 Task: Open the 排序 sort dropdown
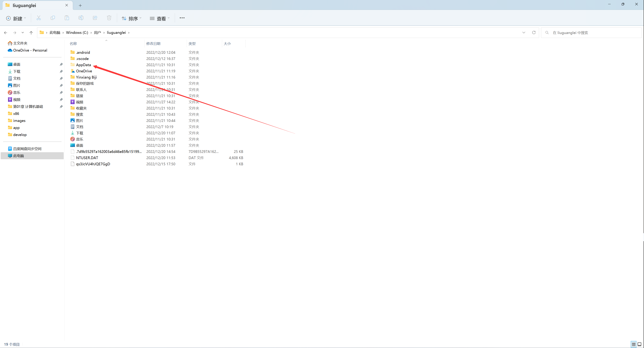pos(132,18)
